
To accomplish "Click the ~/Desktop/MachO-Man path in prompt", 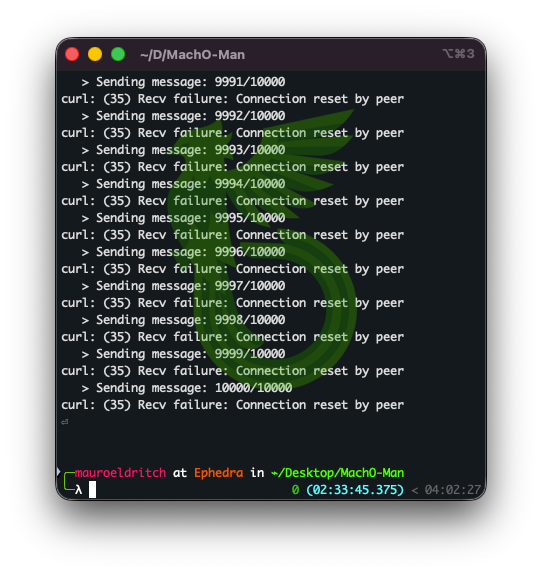I will (x=337, y=473).
